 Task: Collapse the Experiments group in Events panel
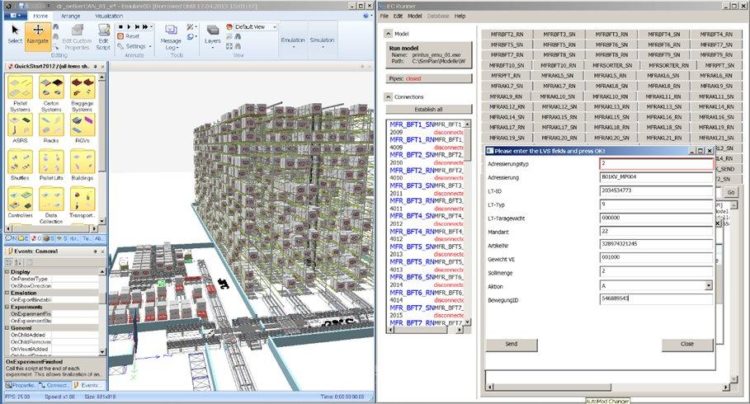click(7, 307)
